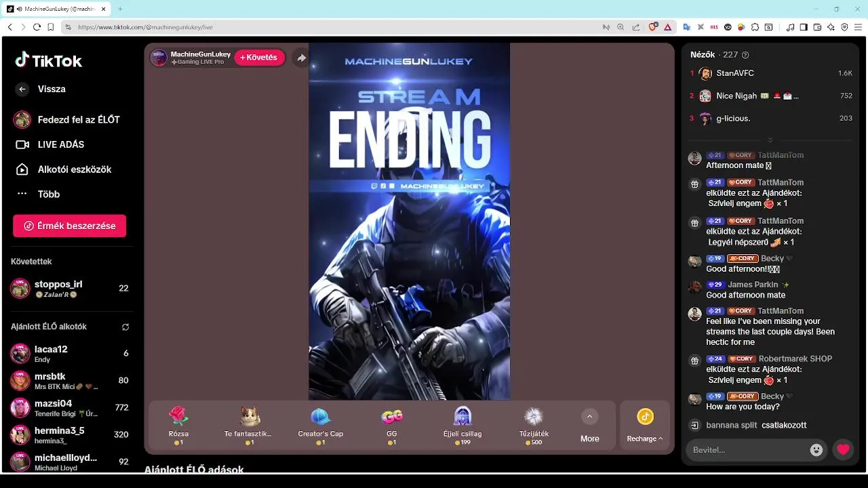Image resolution: width=868 pixels, height=488 pixels.
Task: Open the Brave Rewards triangle icon
Action: pos(668,27)
